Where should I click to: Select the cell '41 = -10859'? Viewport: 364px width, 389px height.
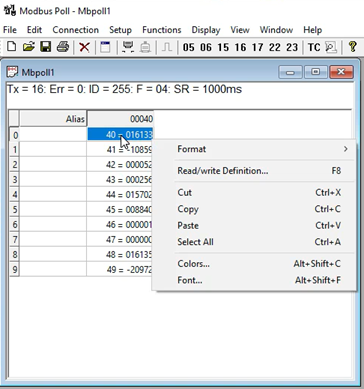(120, 150)
